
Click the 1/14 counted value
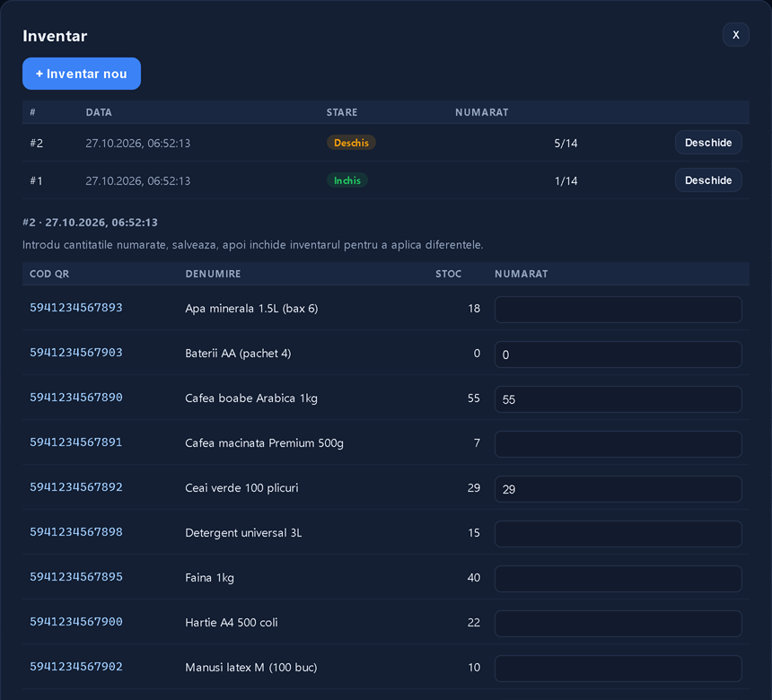tap(566, 181)
